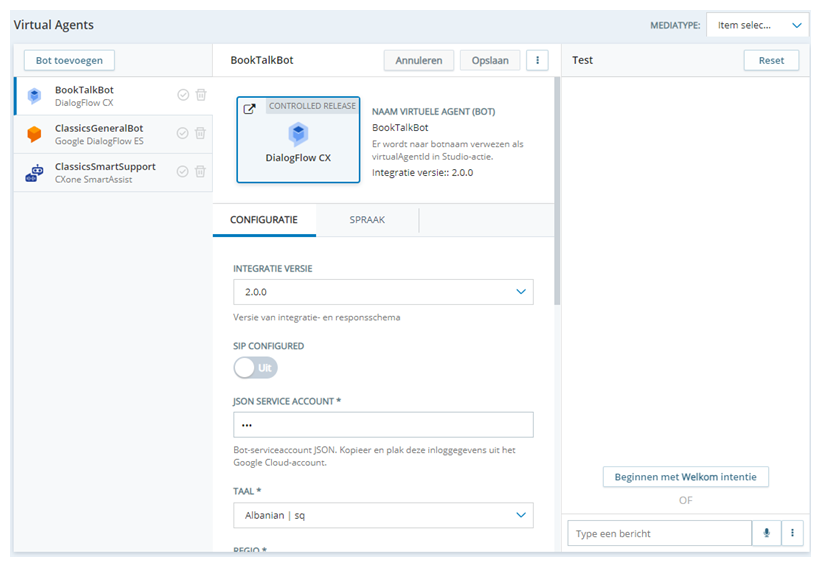The image size is (817, 582).
Task: Click the Type een bericht message field
Action: point(660,533)
